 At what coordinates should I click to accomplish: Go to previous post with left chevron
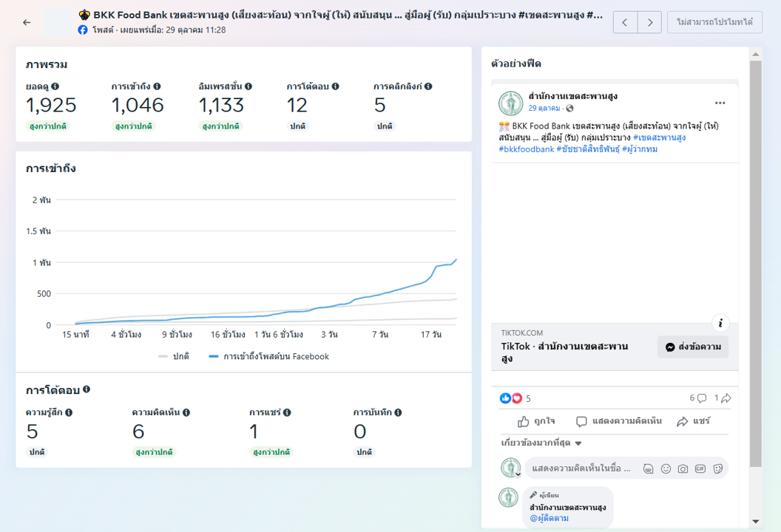[x=625, y=22]
